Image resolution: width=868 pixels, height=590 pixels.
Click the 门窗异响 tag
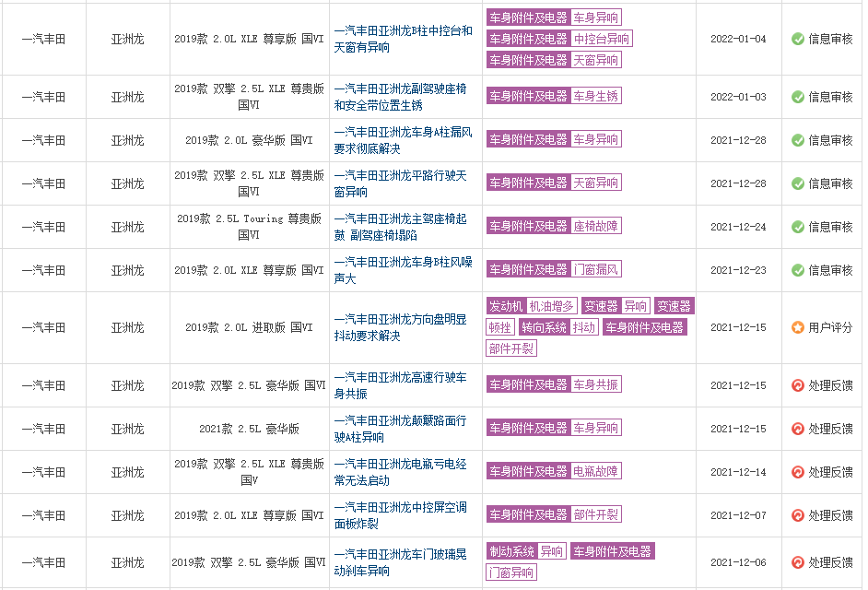tap(511, 572)
